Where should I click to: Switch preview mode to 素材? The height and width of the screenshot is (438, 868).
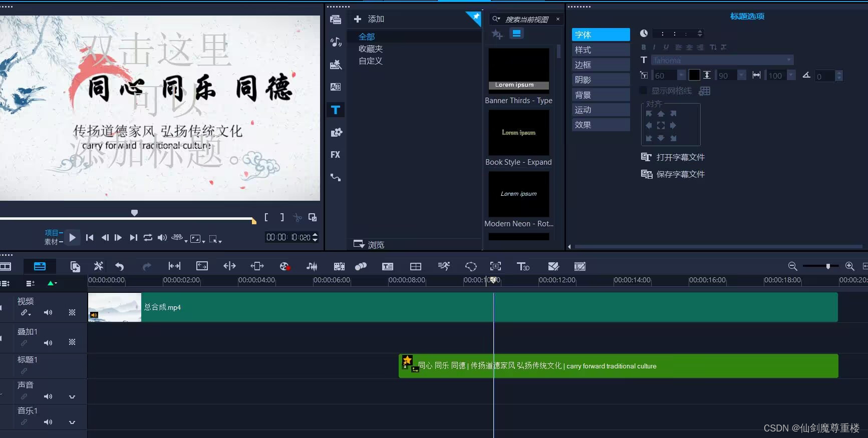point(51,242)
